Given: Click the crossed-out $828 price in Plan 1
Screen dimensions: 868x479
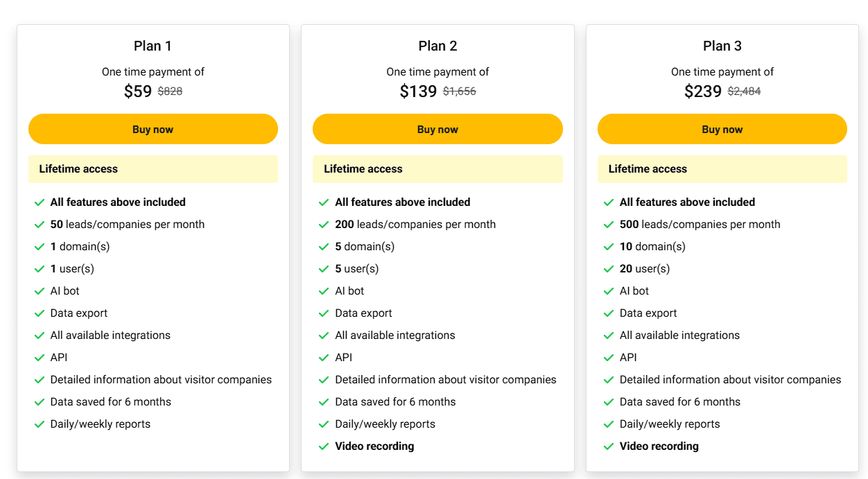Looking at the screenshot, I should coord(169,91).
